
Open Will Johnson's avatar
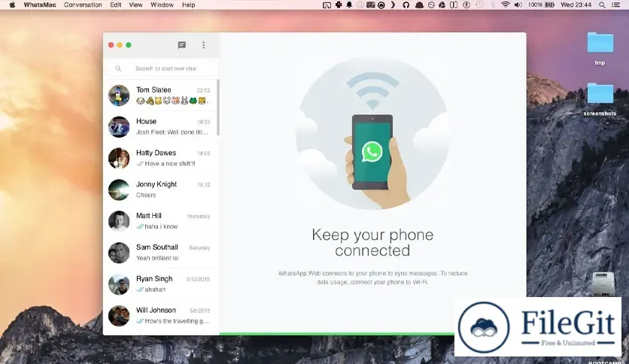(x=119, y=316)
